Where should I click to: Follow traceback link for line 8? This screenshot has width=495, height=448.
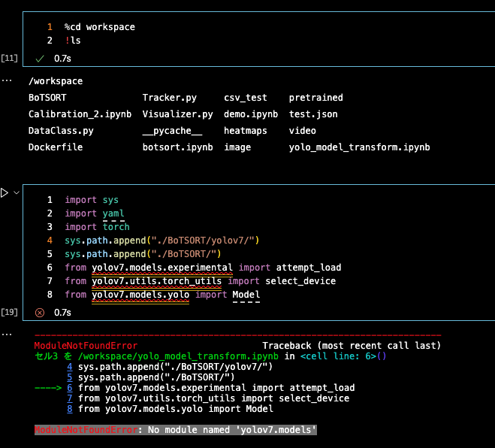(69, 409)
